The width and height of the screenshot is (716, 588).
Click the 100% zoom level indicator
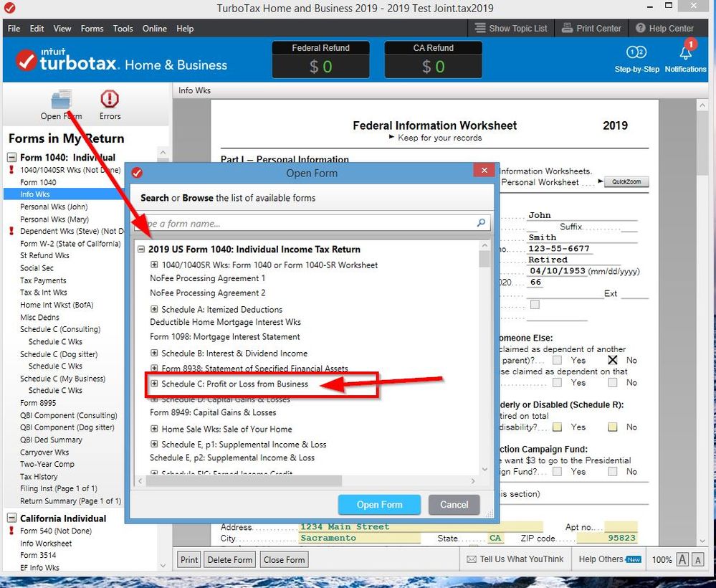tap(662, 559)
